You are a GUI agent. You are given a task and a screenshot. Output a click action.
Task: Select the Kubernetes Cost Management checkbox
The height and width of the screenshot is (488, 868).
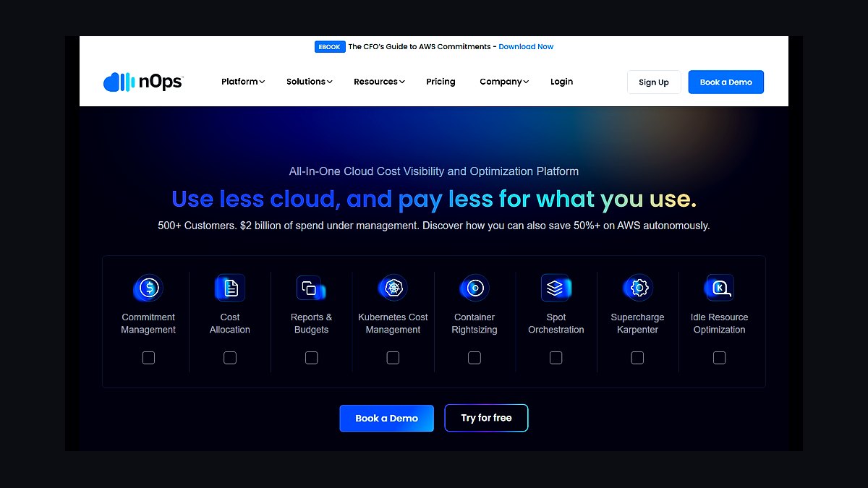pyautogui.click(x=393, y=357)
